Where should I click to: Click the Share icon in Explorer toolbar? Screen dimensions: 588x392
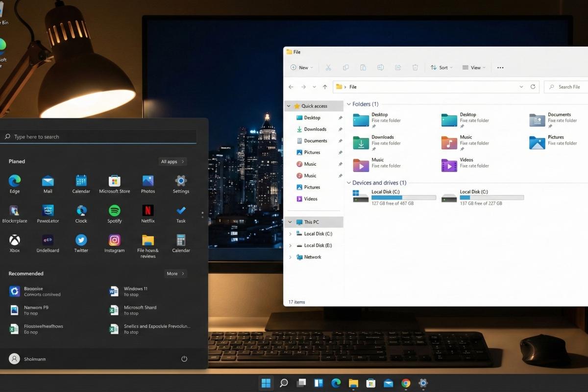398,67
